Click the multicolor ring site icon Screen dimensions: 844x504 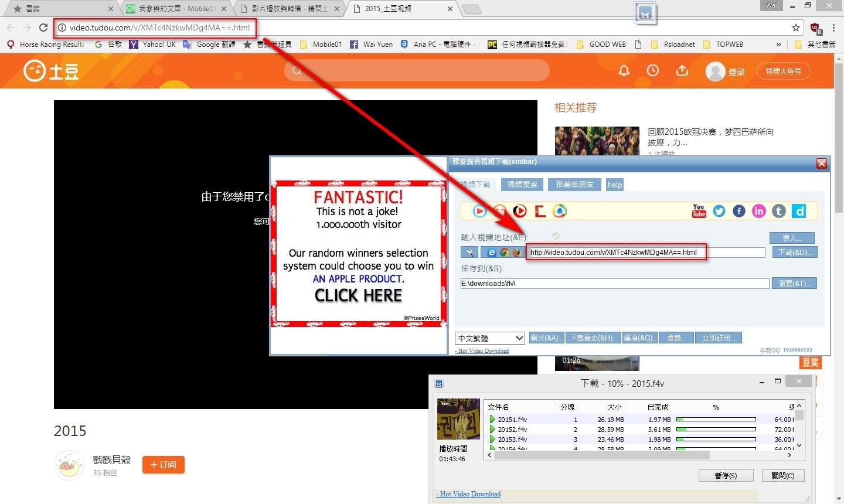point(560,211)
